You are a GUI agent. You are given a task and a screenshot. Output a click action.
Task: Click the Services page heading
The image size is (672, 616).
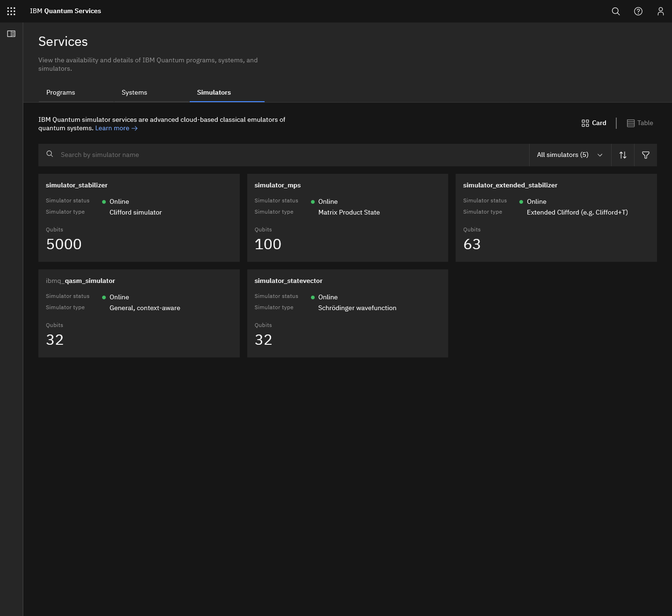pos(63,42)
